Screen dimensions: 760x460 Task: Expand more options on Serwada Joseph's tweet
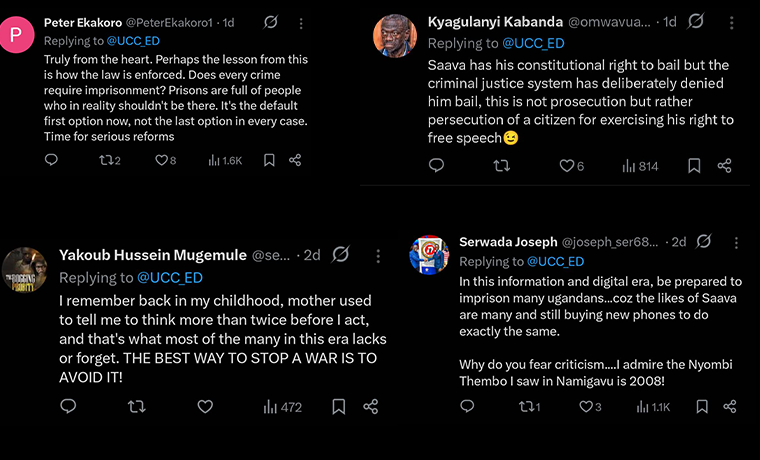[737, 242]
